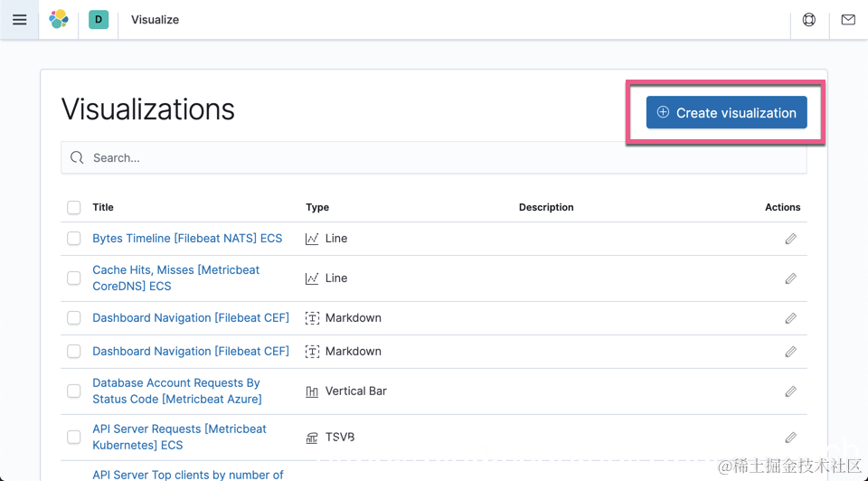Open the D space avatar
This screenshot has height=481, width=868.
pyautogui.click(x=99, y=19)
